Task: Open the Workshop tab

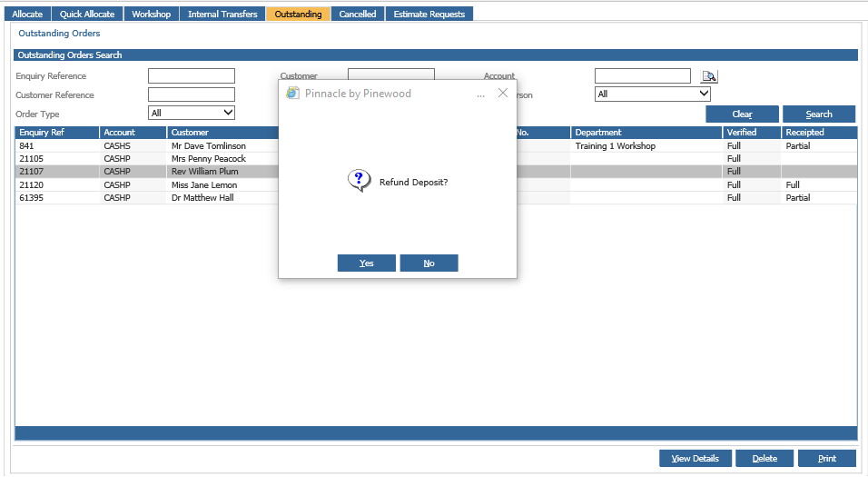Action: [151, 14]
